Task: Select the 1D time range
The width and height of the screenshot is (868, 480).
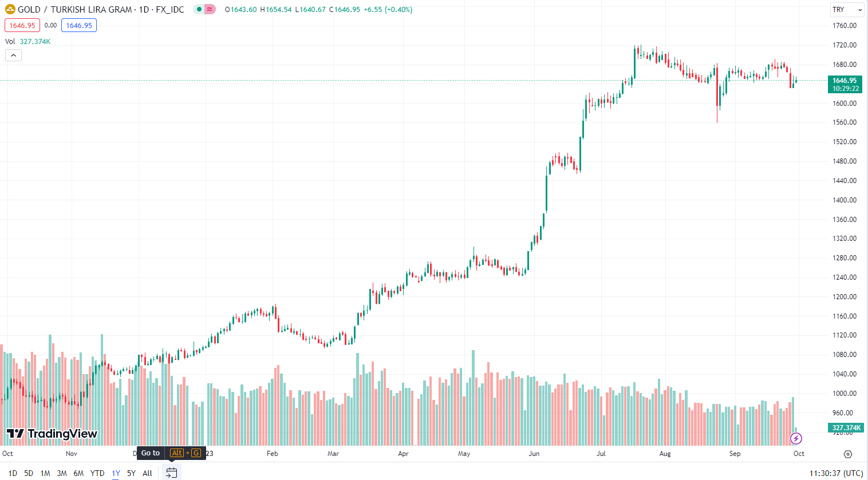Action: pyautogui.click(x=13, y=473)
